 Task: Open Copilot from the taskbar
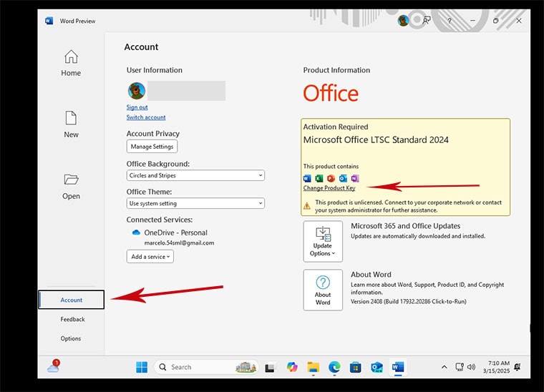291,367
